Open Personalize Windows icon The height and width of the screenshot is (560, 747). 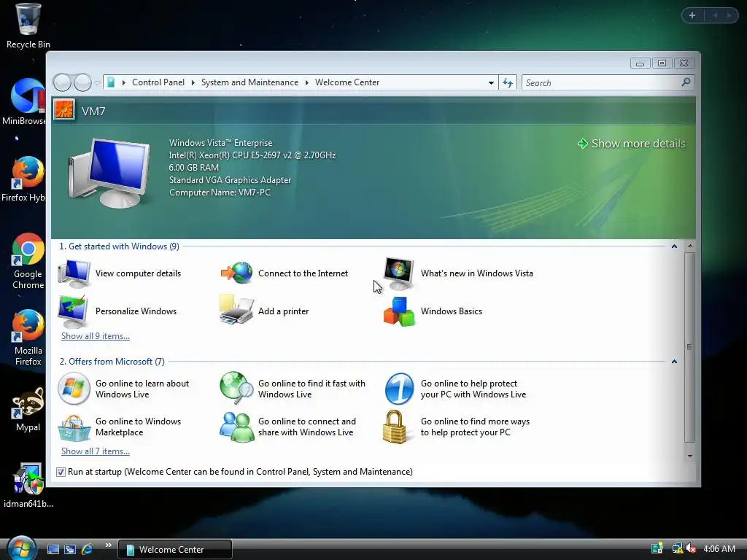pyautogui.click(x=73, y=311)
